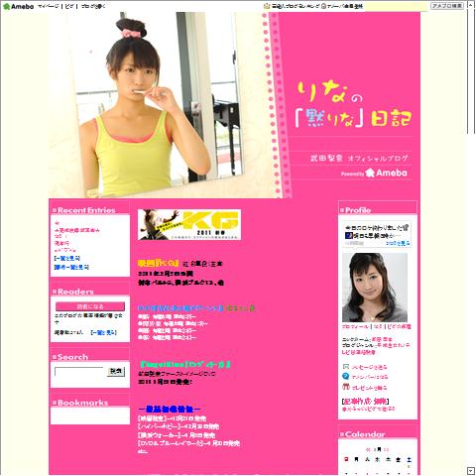Image resolution: width=476 pixels, height=476 pixels.
Task: Click the scrollbar up arrow
Action: coord(471,5)
